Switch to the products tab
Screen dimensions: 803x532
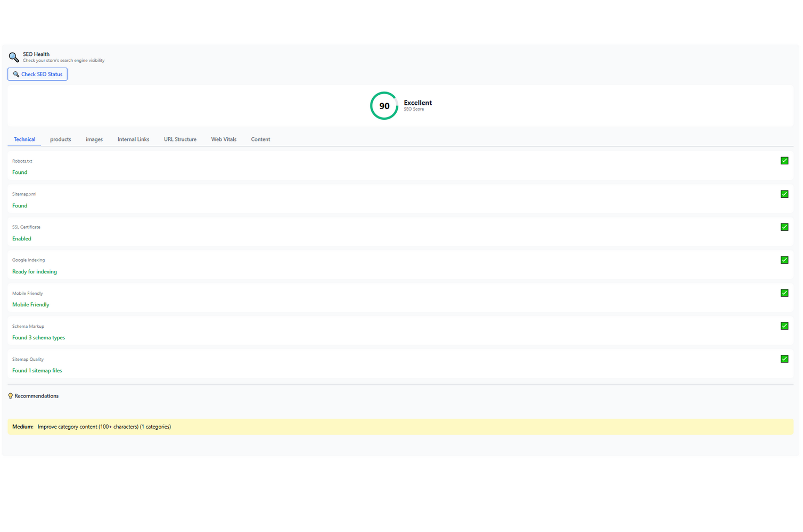(60, 139)
